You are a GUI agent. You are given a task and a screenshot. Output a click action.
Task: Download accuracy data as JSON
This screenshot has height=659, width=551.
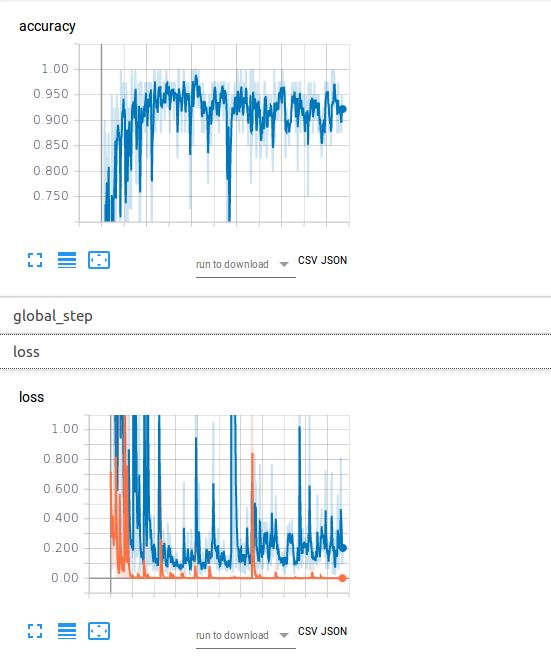(334, 260)
